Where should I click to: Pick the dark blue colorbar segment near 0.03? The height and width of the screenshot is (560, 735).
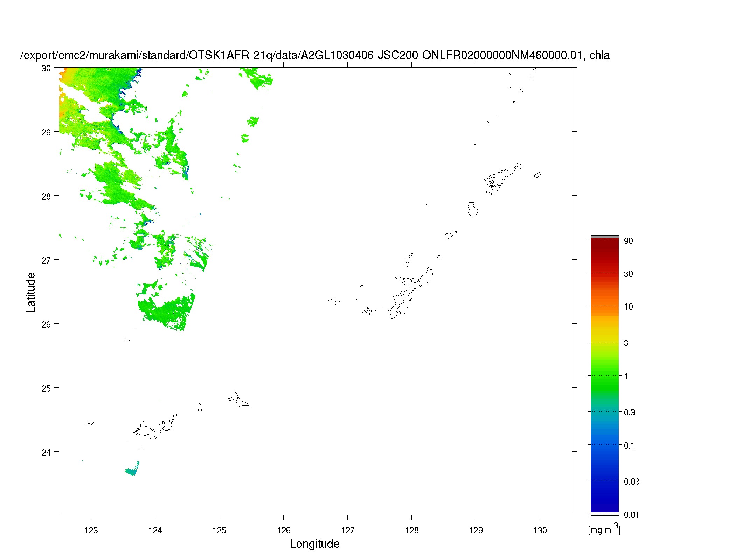605,482
